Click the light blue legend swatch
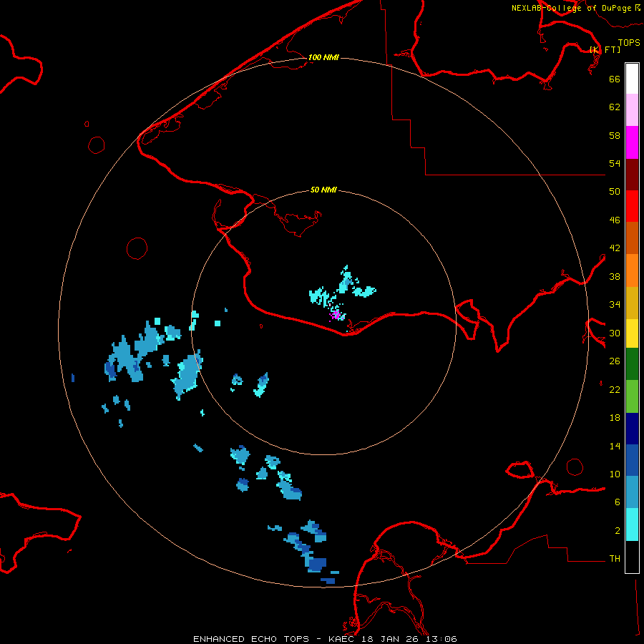The image size is (644, 644). 632,492
